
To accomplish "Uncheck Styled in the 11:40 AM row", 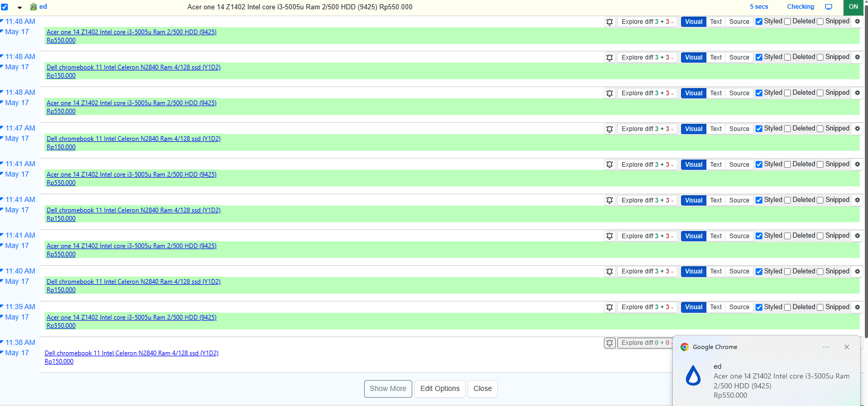I will (x=759, y=272).
